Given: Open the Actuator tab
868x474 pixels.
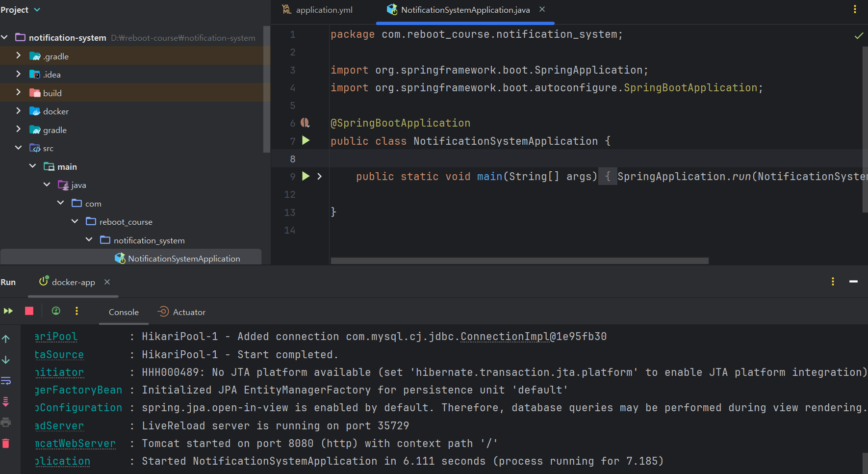Looking at the screenshot, I should pos(181,312).
